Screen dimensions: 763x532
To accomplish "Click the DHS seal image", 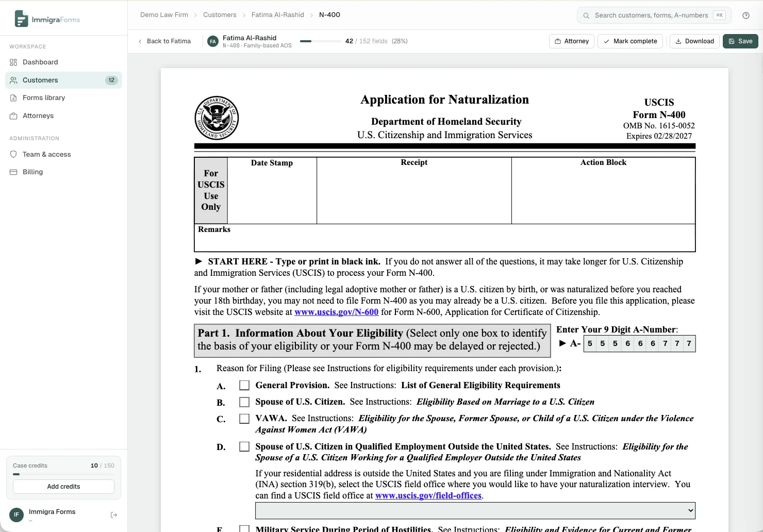I will 217,118.
